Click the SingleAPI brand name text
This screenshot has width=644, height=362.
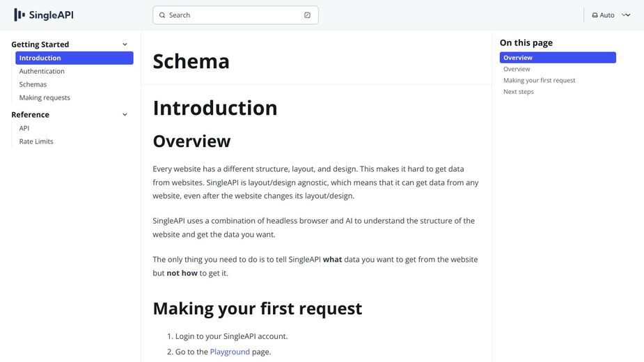point(51,15)
